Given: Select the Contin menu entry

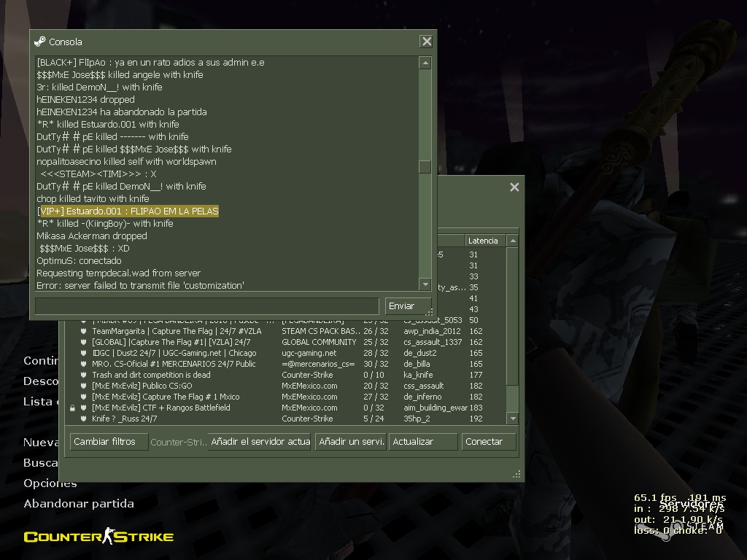Looking at the screenshot, I should (x=41, y=360).
